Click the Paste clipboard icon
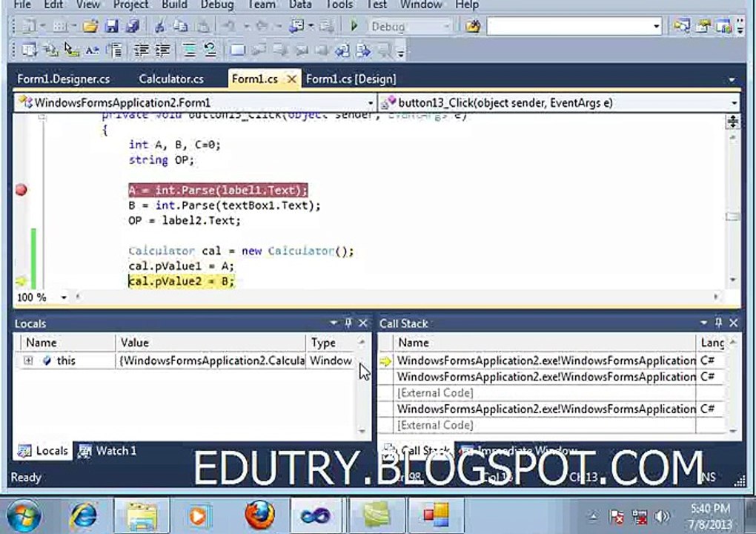The width and height of the screenshot is (756, 534). tap(203, 26)
